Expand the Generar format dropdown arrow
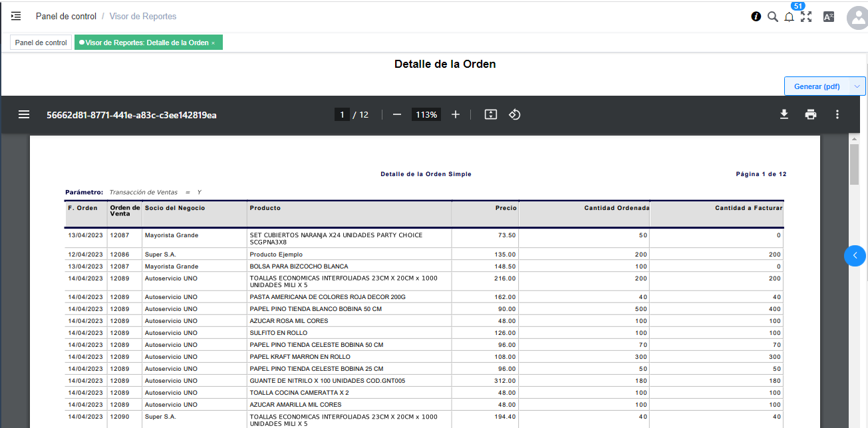Screen dimensions: 868x428 point(858,86)
